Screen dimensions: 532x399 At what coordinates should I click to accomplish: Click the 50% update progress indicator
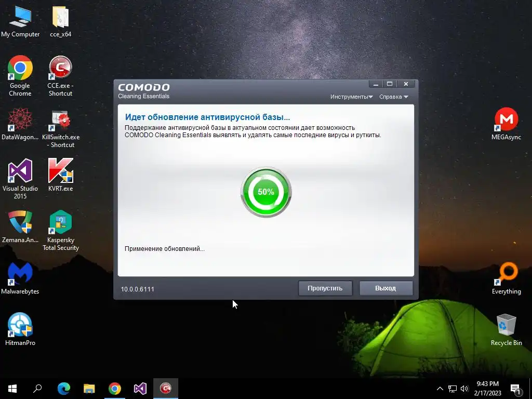pyautogui.click(x=266, y=192)
